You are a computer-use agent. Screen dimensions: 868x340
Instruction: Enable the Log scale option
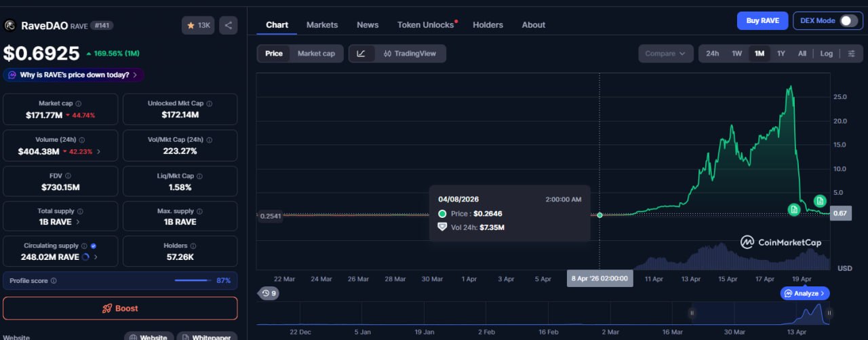826,54
